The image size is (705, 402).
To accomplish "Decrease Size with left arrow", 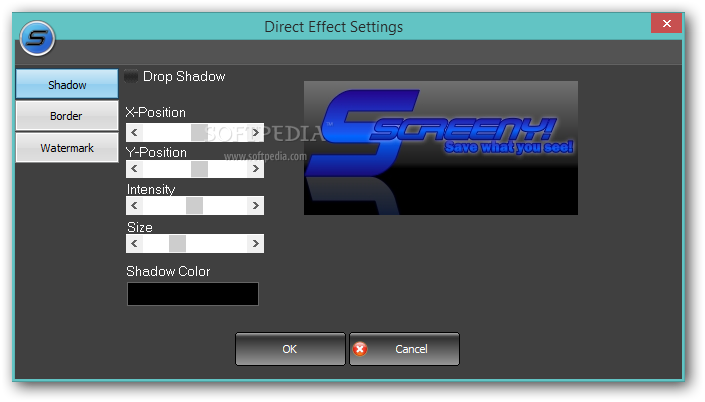I will (x=134, y=243).
